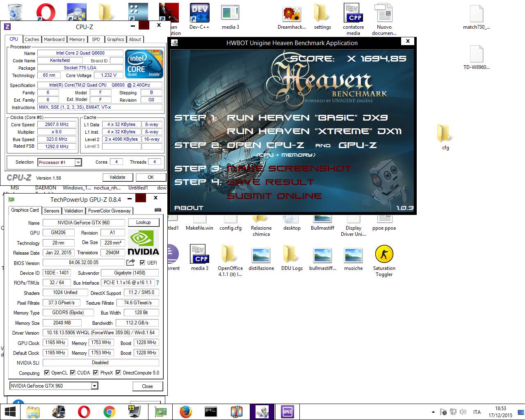The height and width of the screenshot is (420, 525).
Task: Switch to the Validation tab in GPU-Z
Action: [x=74, y=210]
